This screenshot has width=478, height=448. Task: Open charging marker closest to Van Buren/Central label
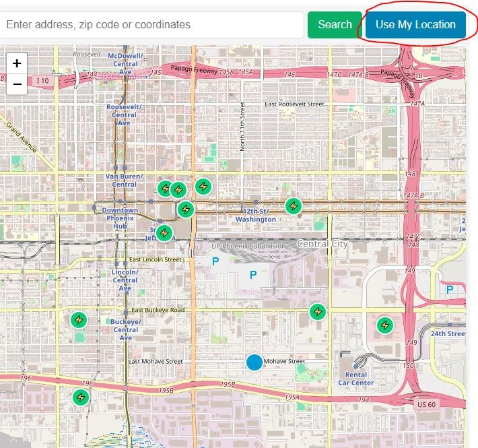pos(165,189)
